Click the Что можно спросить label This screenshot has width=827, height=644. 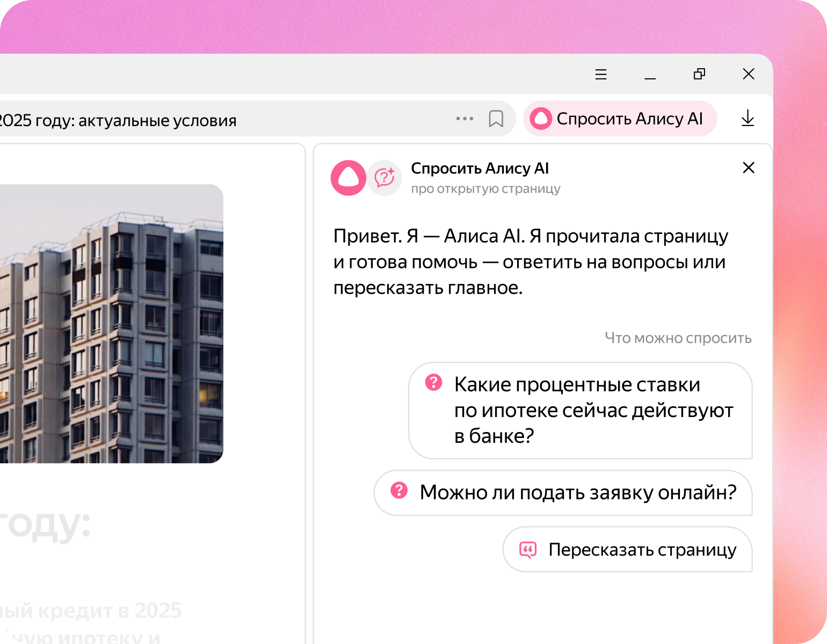pyautogui.click(x=678, y=338)
